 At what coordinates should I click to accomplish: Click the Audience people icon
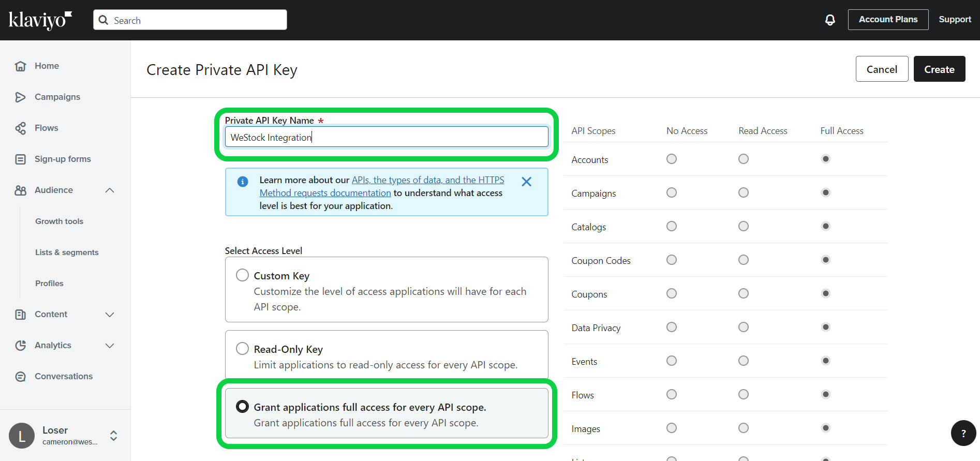[20, 190]
